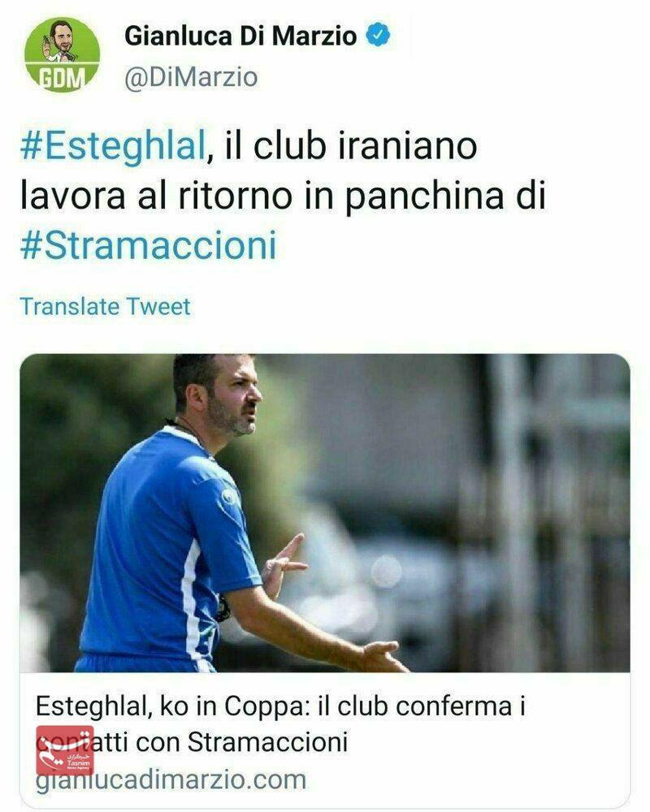650x812 pixels.
Task: Click the blue verified checkmark badge
Action: click(x=379, y=35)
